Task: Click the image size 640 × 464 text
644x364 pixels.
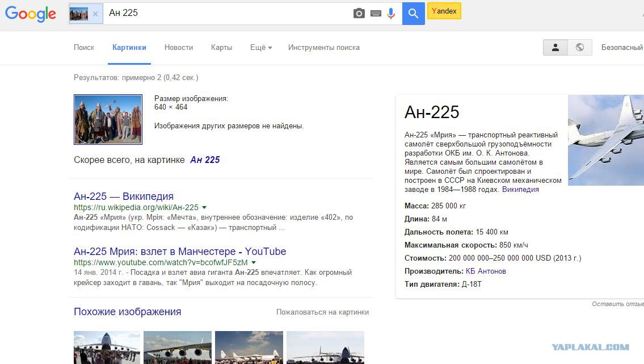Action: (171, 107)
